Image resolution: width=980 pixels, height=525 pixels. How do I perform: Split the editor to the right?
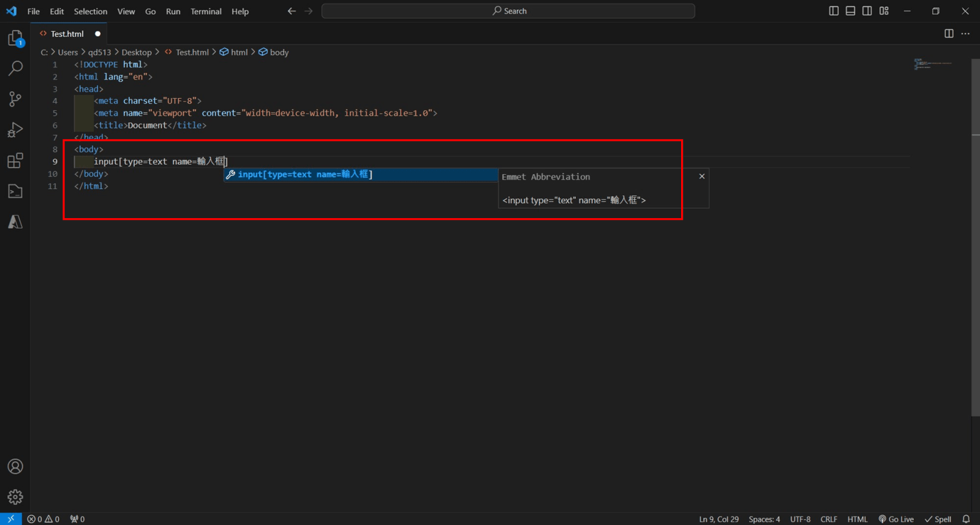(x=949, y=34)
